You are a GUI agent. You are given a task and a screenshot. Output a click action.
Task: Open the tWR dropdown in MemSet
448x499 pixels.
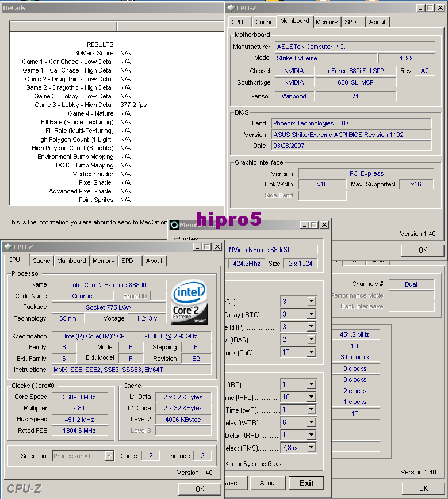click(x=311, y=410)
